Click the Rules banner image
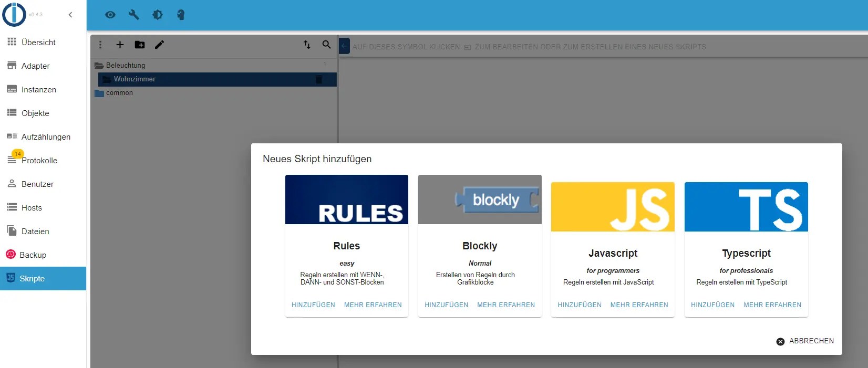Viewport: 868px width, 368px height. pyautogui.click(x=347, y=199)
